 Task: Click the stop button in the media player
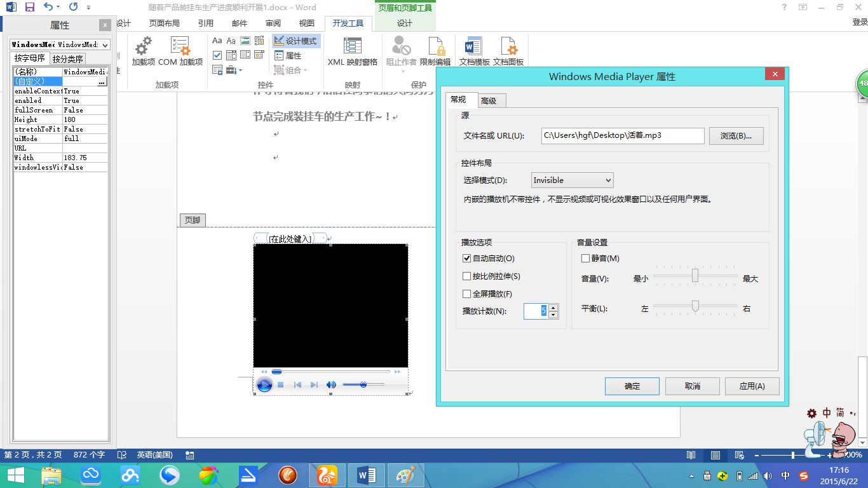pos(280,384)
